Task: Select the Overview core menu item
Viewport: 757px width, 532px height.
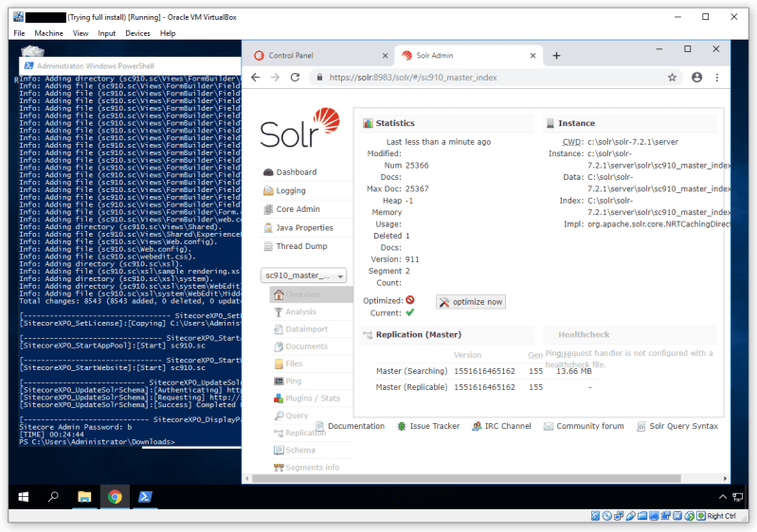Action: pos(312,294)
